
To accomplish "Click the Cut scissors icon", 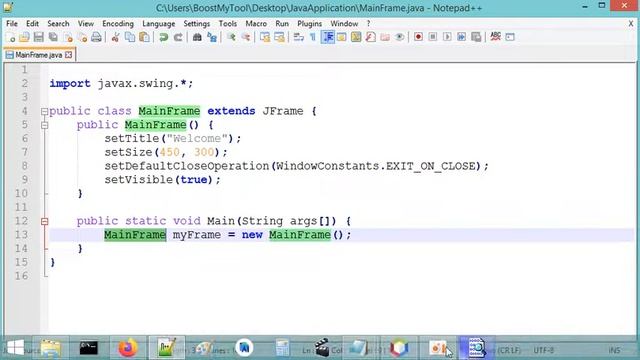I will (x=116, y=37).
